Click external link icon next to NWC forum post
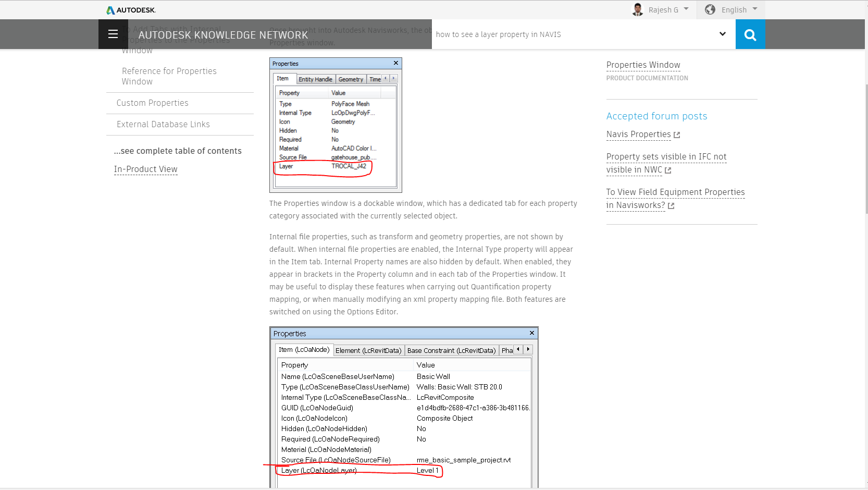This screenshot has height=490, width=868. point(668,170)
